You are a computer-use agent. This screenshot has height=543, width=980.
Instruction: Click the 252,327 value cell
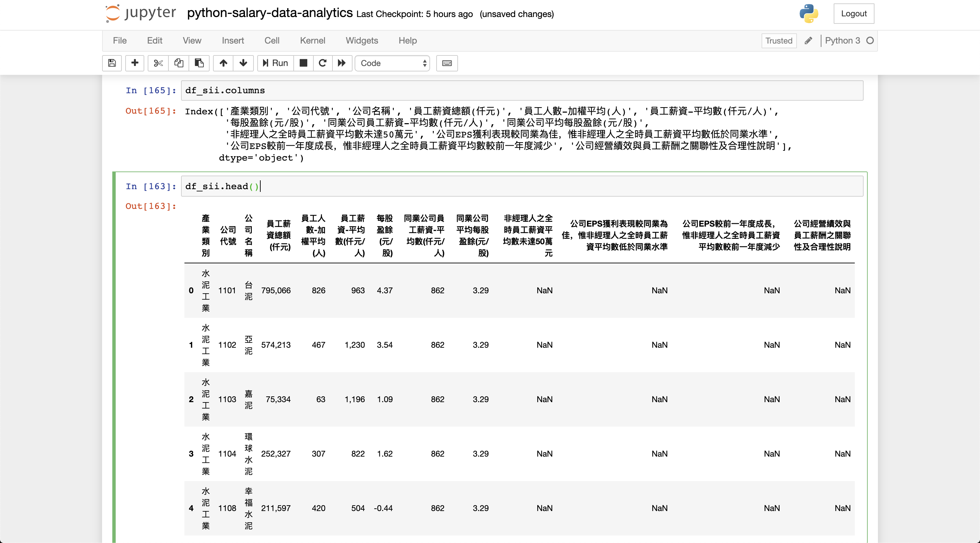pyautogui.click(x=276, y=454)
